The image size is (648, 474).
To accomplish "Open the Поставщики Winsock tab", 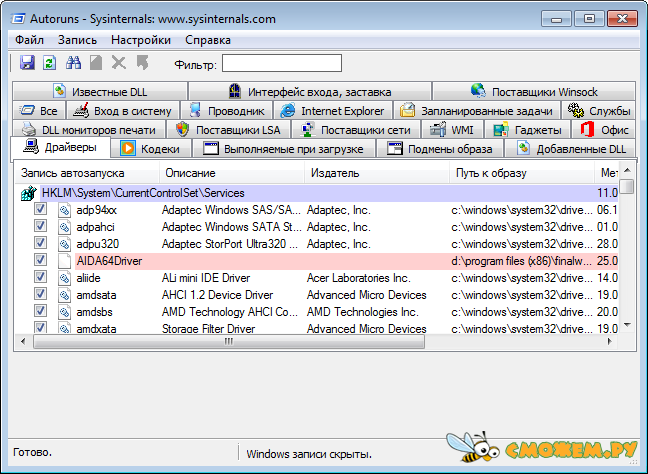I will pos(534,91).
